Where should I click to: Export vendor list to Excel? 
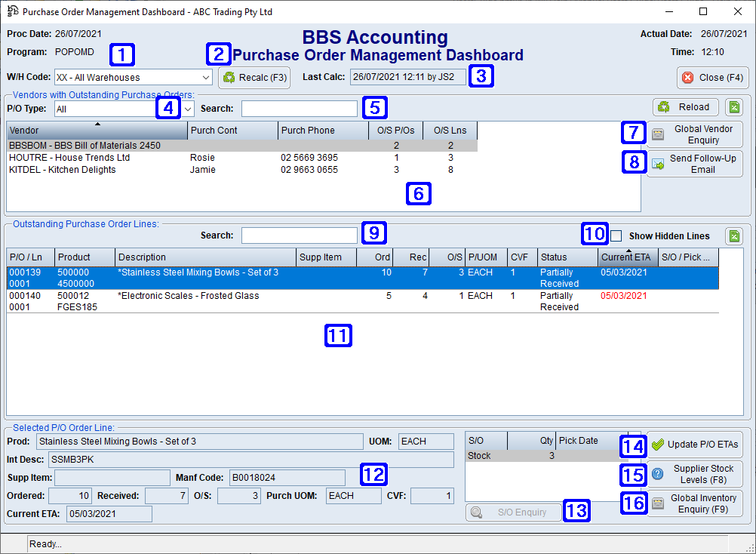click(733, 106)
